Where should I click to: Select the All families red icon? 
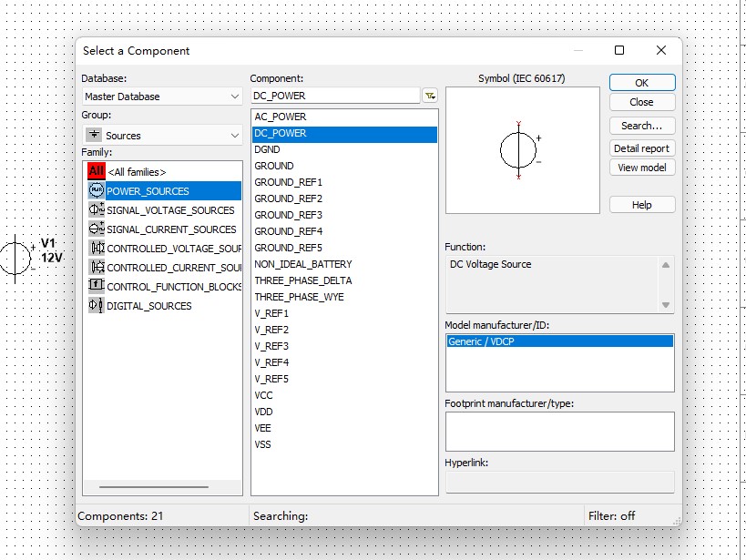tap(97, 171)
